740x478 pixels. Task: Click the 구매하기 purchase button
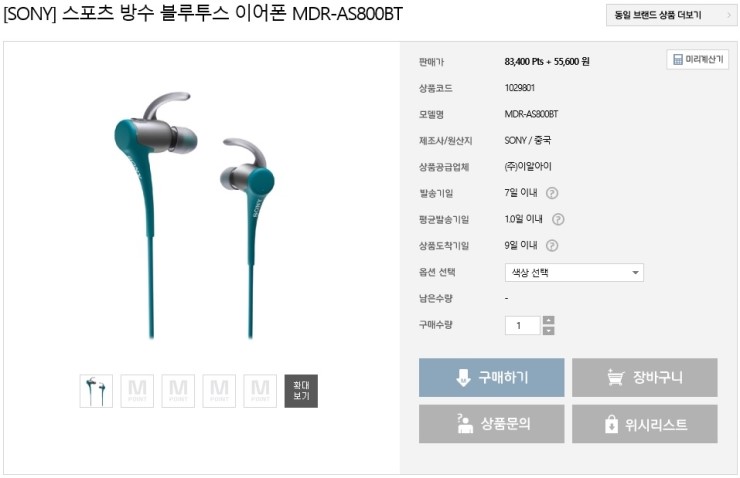point(491,377)
